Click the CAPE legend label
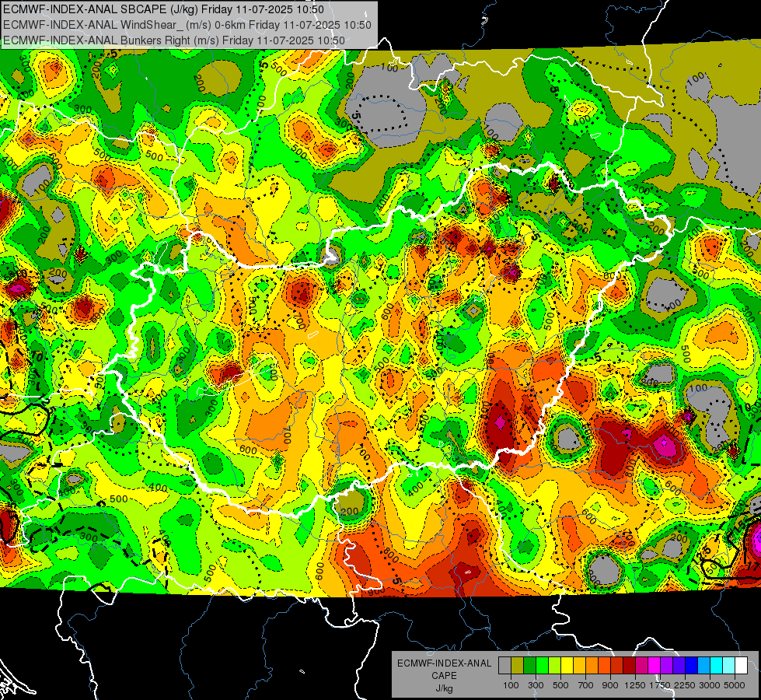This screenshot has width=761, height=700. click(x=444, y=676)
